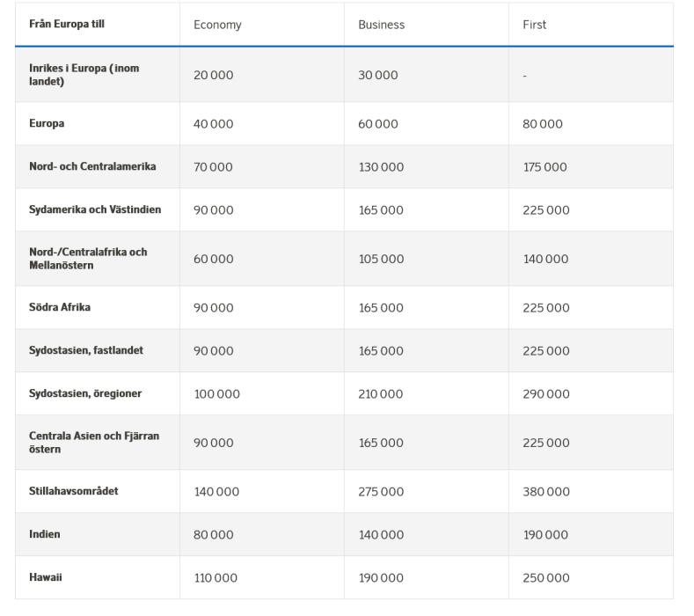Select the 20 000 Economy value for Inrikes
The height and width of the screenshot is (616, 694).
213,76
